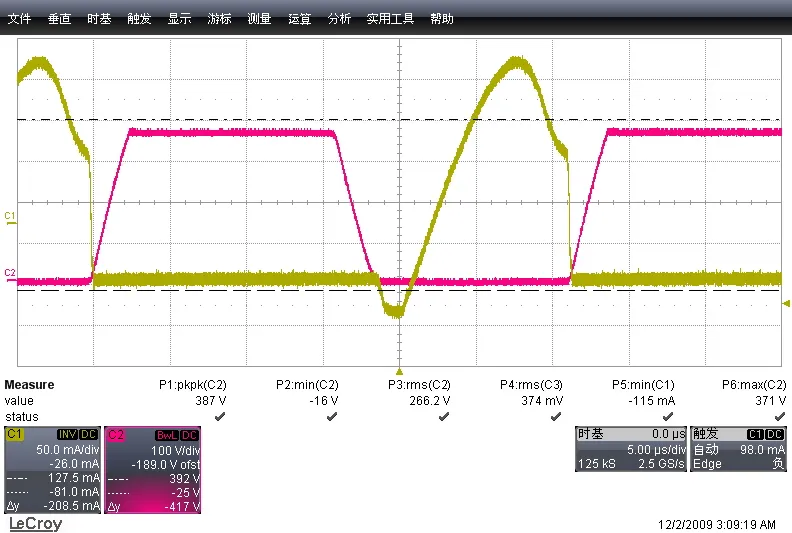Open the 触发 (Trigger) menu in the menu bar

pyautogui.click(x=139, y=19)
